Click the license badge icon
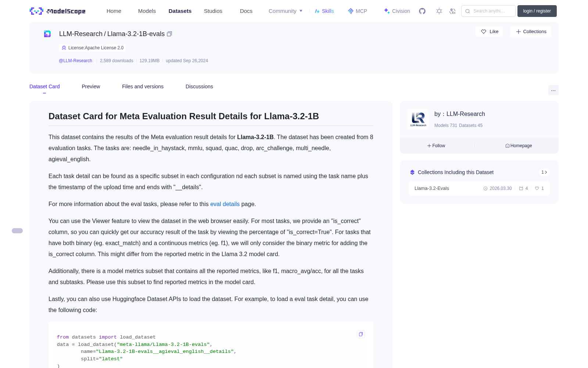Screen dimensions: 588x368 64,48
